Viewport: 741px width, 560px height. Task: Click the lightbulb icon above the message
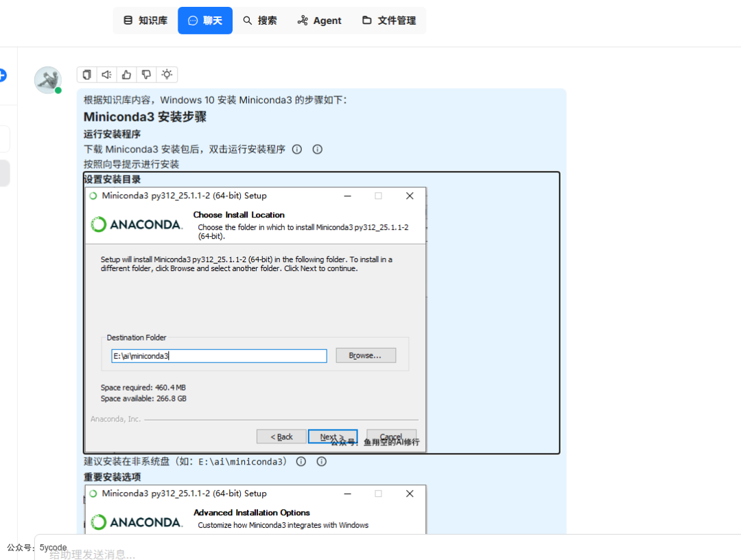[167, 75]
